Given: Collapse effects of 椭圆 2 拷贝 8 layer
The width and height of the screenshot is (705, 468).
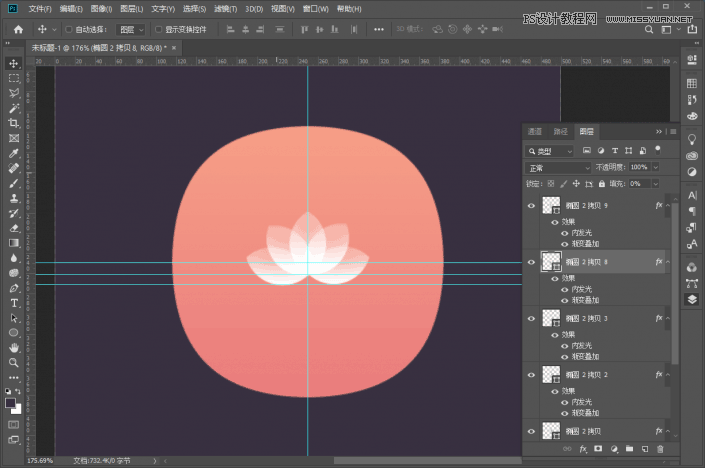Looking at the screenshot, I should click(670, 262).
